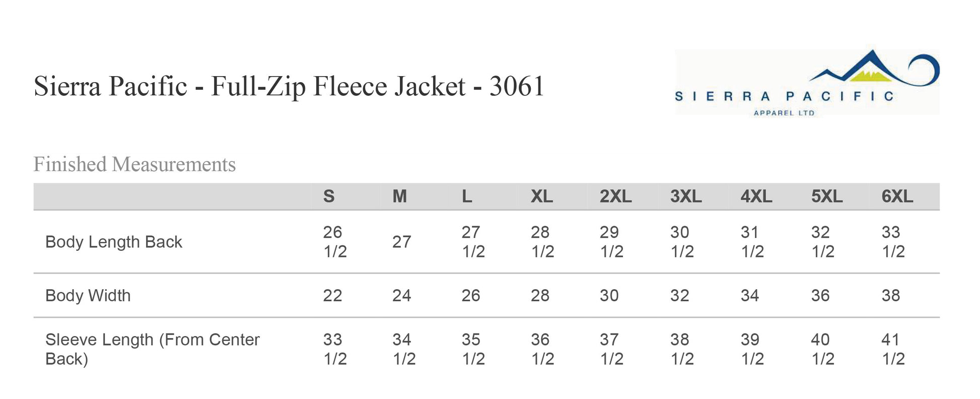Click the Sleeve Length row label
The image size is (980, 399).
pos(152,349)
